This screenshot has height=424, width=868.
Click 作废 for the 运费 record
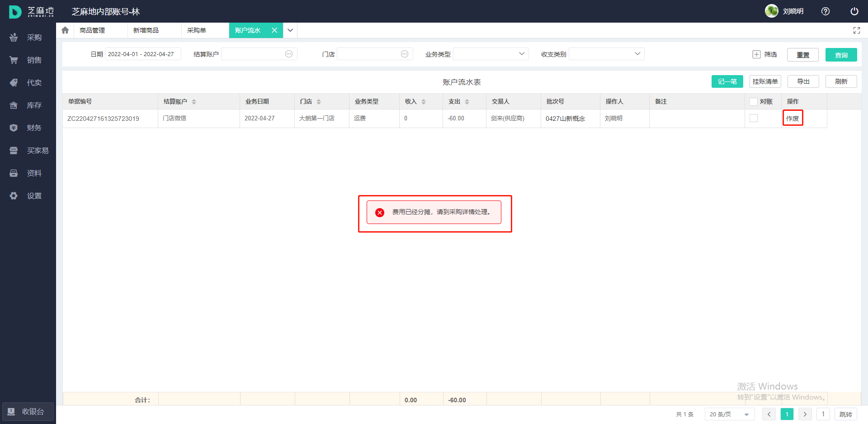point(793,119)
